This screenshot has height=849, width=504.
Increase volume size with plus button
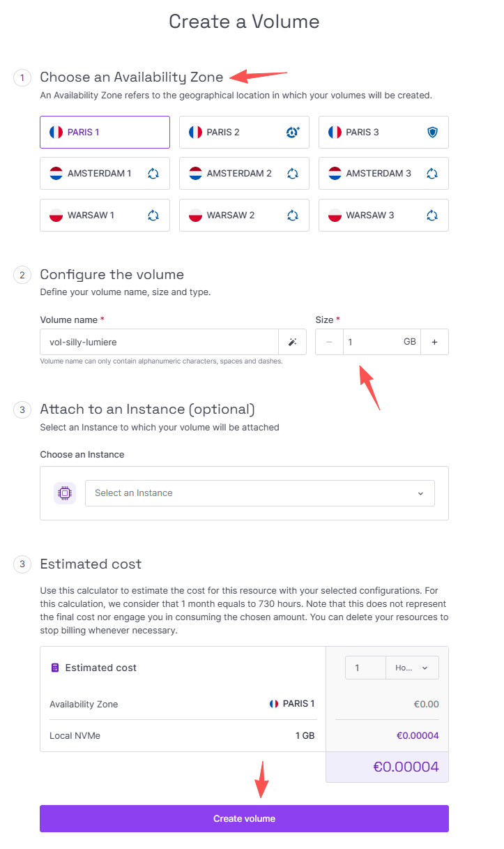coord(434,342)
